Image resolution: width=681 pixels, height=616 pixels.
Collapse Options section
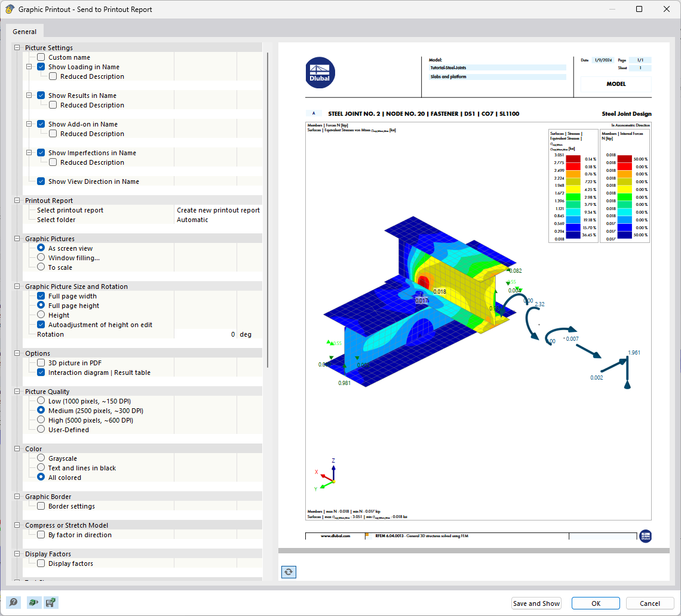(17, 353)
